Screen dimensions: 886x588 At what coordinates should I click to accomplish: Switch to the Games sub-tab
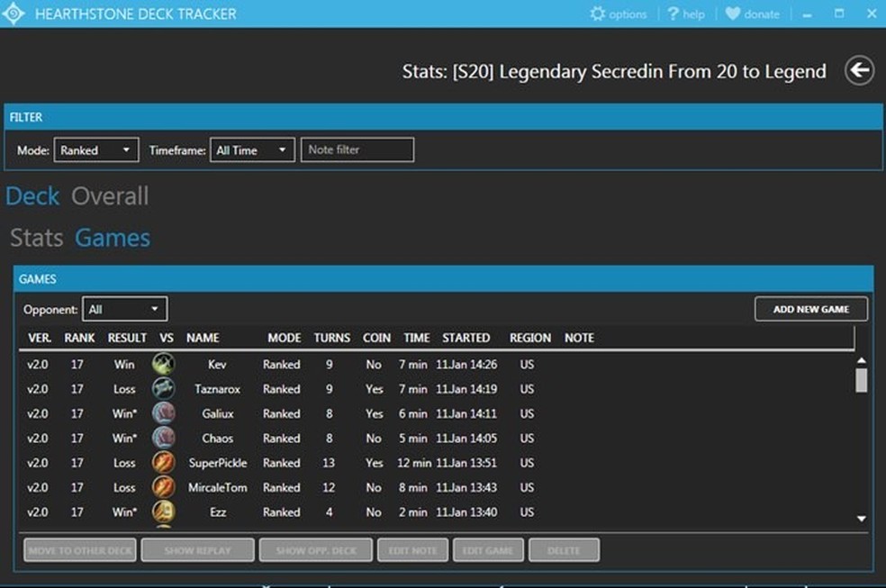click(x=113, y=238)
